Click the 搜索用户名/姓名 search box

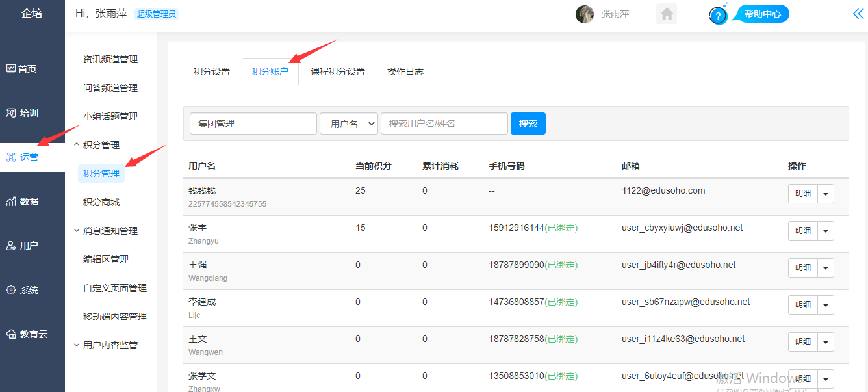444,124
